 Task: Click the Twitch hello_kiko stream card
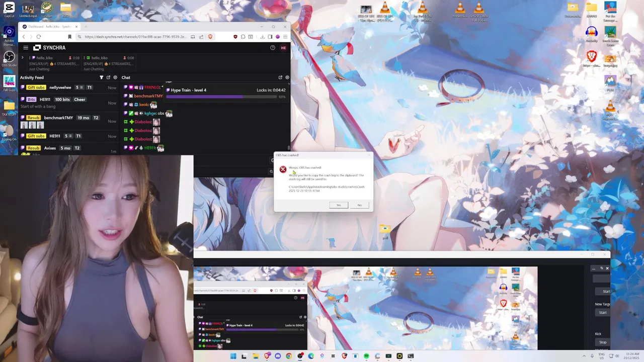pyautogui.click(x=54, y=63)
